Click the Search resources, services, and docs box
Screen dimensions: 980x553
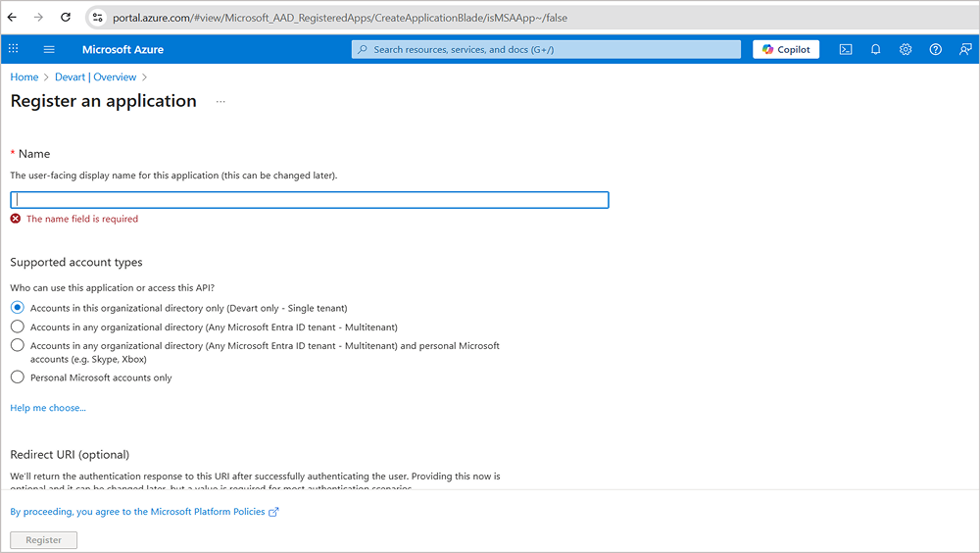click(546, 49)
